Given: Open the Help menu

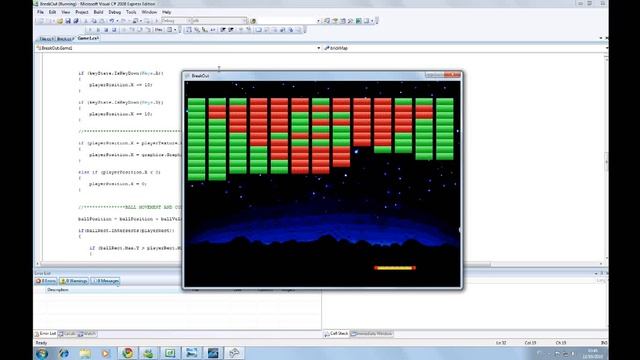Looking at the screenshot, I should click(167, 12).
